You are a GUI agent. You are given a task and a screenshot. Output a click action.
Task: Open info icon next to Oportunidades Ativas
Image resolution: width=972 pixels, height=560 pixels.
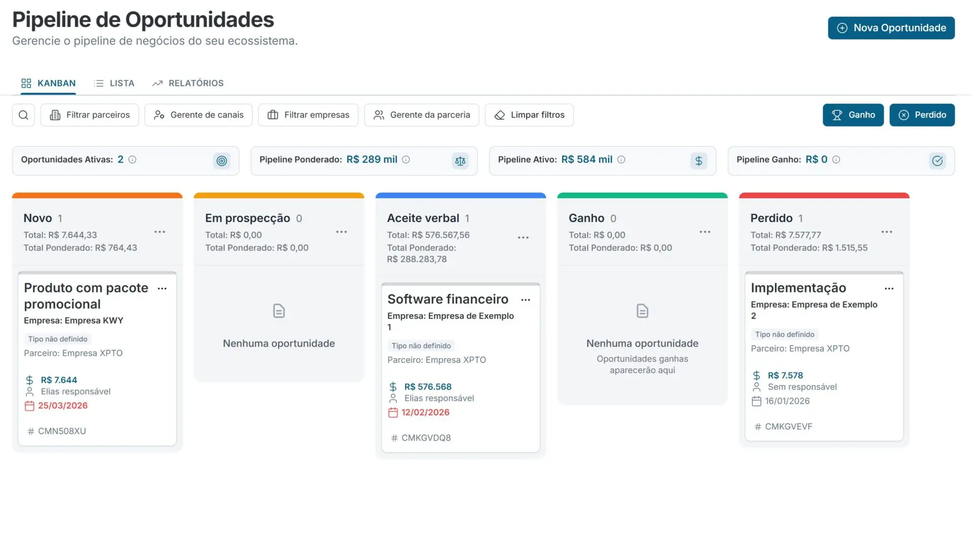pos(132,160)
